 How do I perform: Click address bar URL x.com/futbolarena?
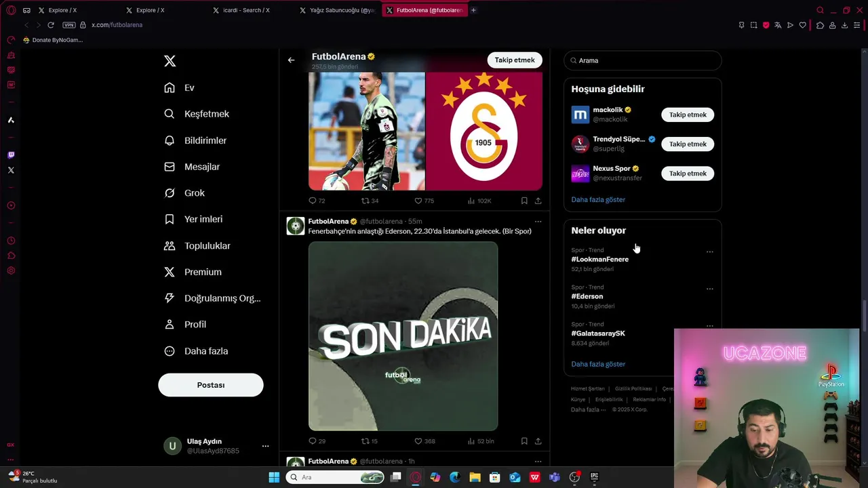117,25
